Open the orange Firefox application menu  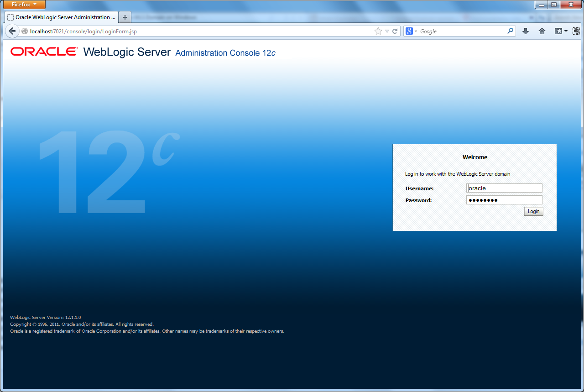point(25,5)
